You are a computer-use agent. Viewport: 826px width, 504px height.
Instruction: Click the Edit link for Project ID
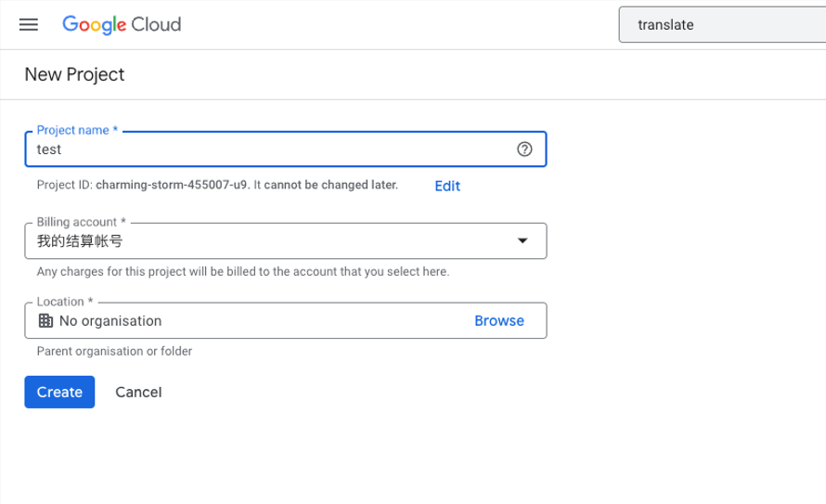coord(447,186)
